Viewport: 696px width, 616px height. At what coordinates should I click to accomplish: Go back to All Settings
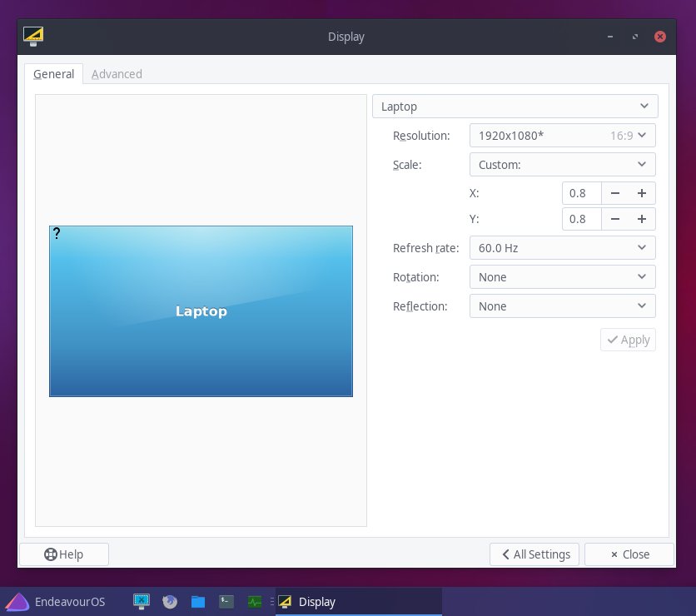534,554
